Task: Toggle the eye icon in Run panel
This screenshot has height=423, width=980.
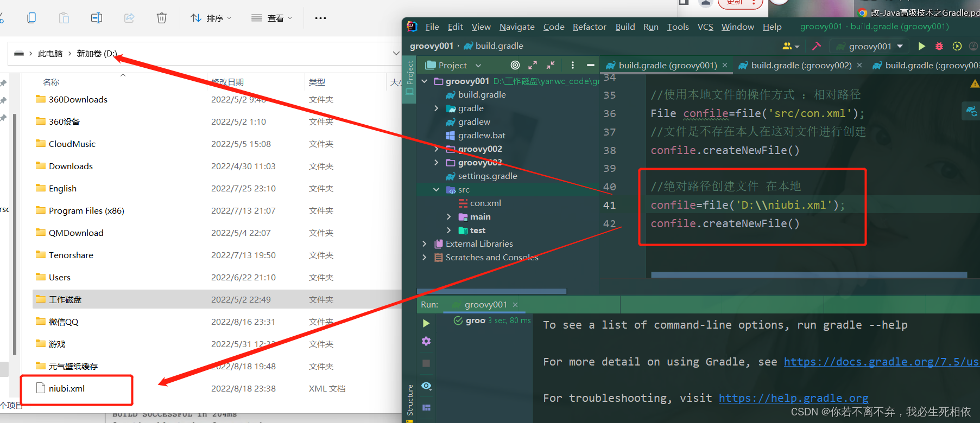Action: point(426,386)
